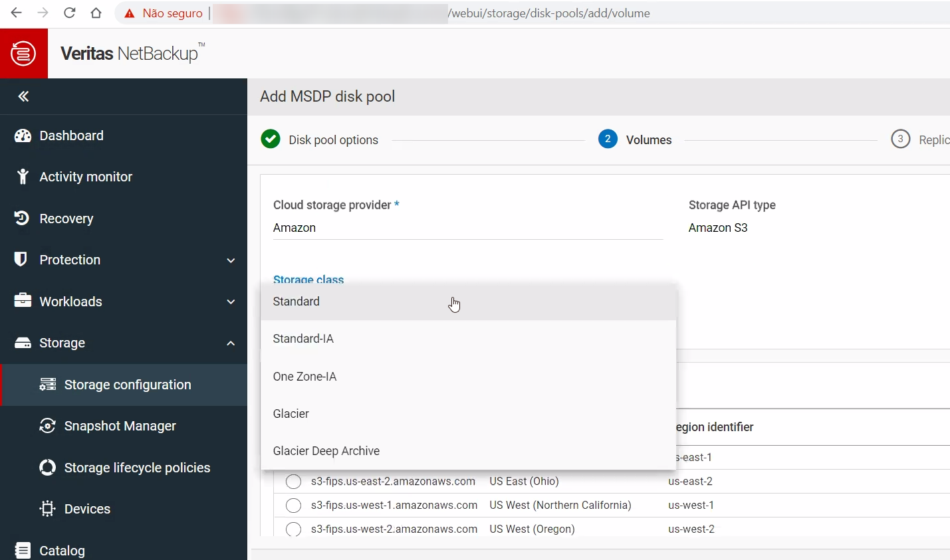
Task: Expand the Protection menu chevron
Action: (231, 260)
